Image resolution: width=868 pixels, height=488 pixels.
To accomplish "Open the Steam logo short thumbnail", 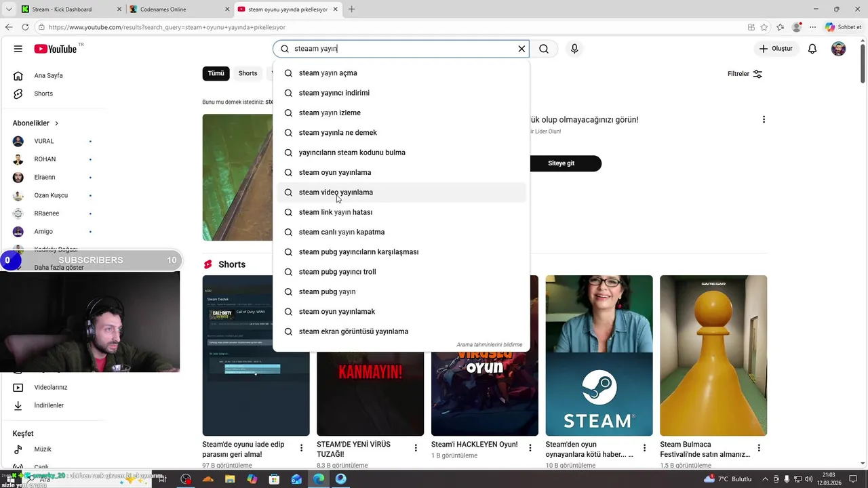I will coord(599,355).
